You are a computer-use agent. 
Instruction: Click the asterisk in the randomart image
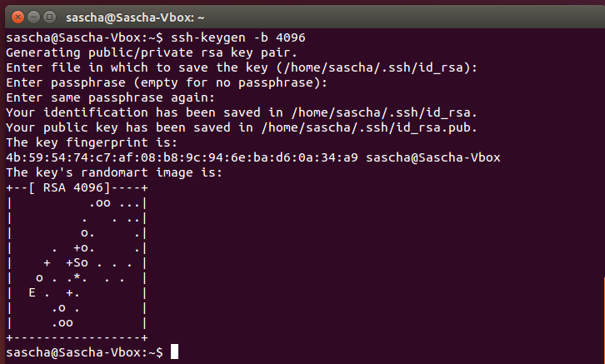[x=77, y=277]
